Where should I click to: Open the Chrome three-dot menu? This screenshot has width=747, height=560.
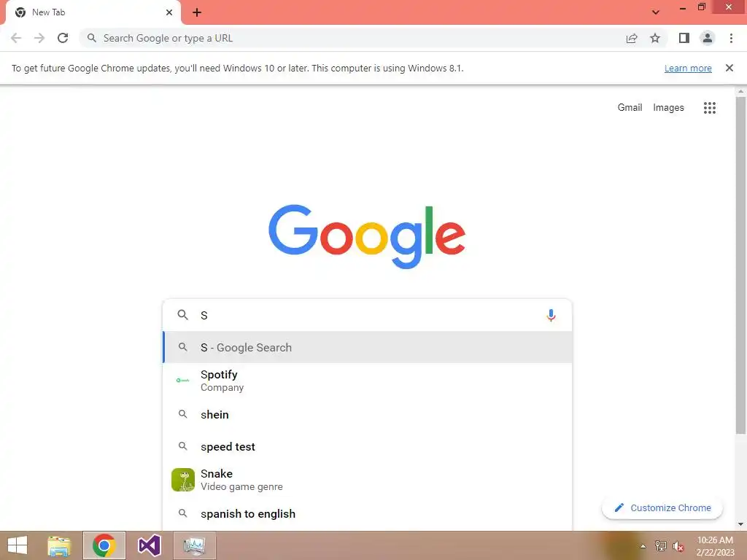(731, 38)
